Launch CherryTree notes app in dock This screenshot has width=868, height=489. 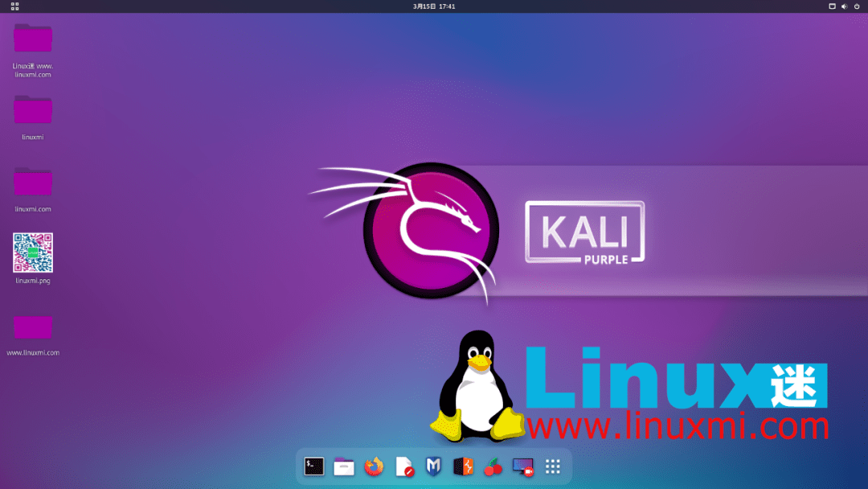pyautogui.click(x=493, y=466)
